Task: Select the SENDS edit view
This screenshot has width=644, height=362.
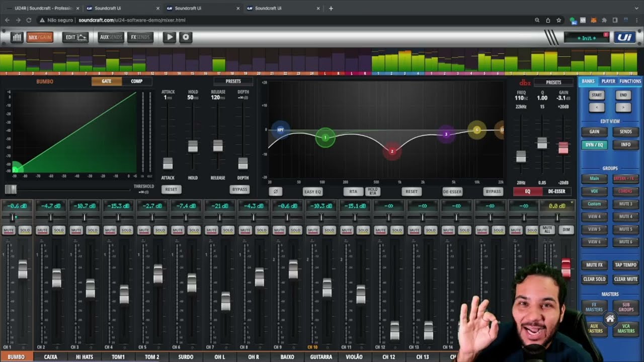Action: (x=626, y=132)
